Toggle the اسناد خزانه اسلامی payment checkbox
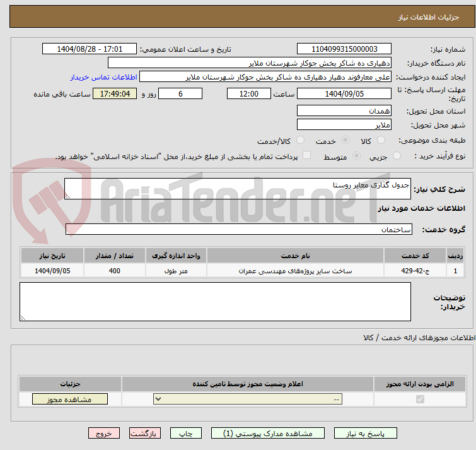 (x=307, y=155)
